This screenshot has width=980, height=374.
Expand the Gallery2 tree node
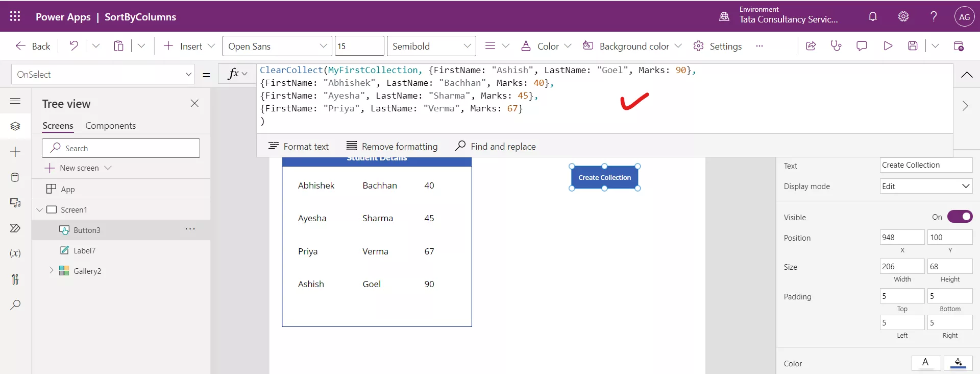pyautogui.click(x=51, y=270)
